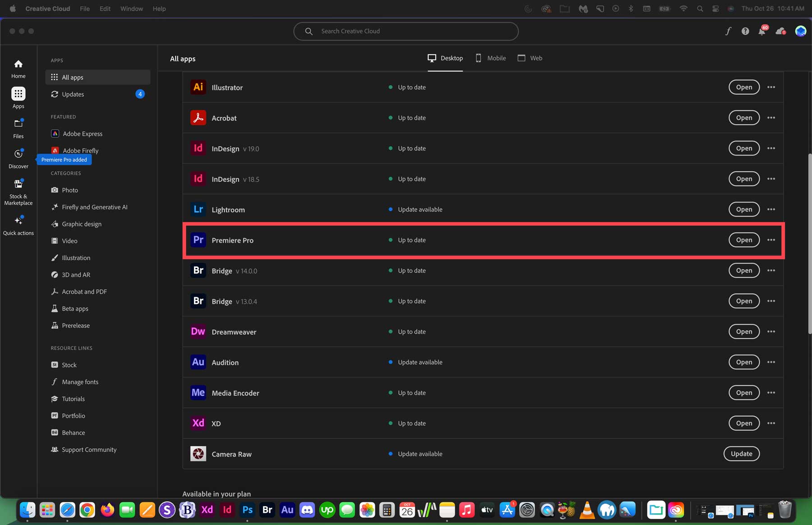Viewport: 812px width, 525px height.
Task: Launch Audition from the Dock
Action: click(287, 510)
